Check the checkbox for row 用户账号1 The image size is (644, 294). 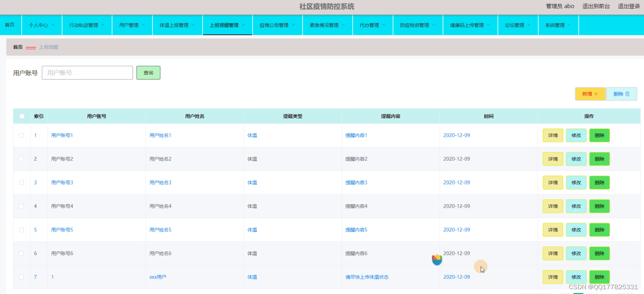[x=21, y=135]
